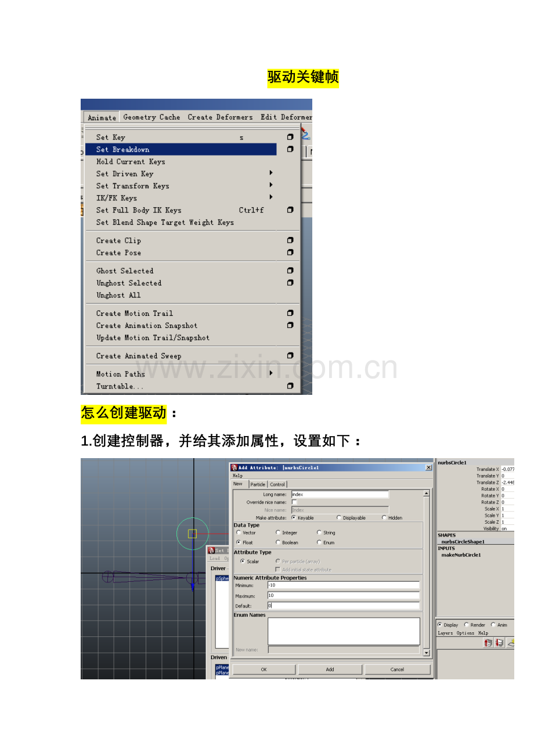This screenshot has width=534, height=756.
Task: Enable Override nice name checkbox
Action: click(294, 502)
